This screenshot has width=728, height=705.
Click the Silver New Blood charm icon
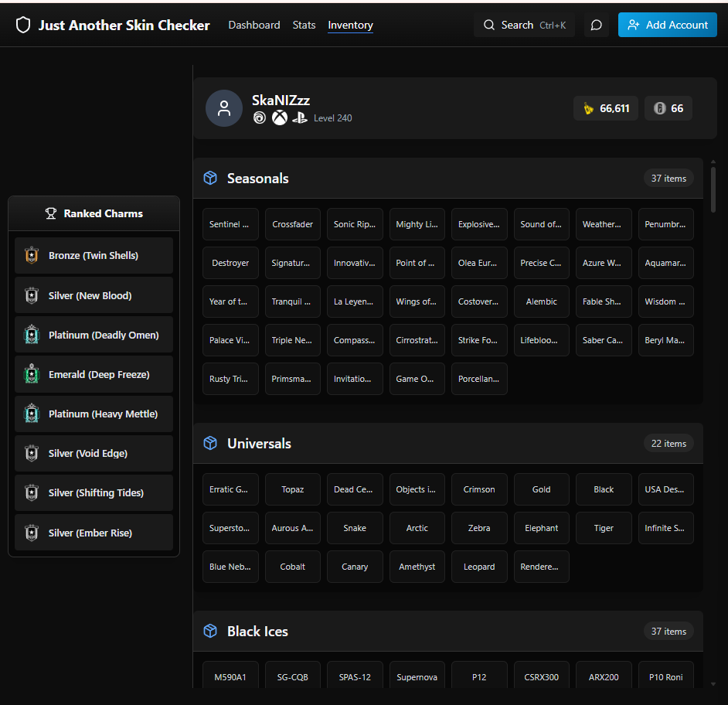[32, 295]
